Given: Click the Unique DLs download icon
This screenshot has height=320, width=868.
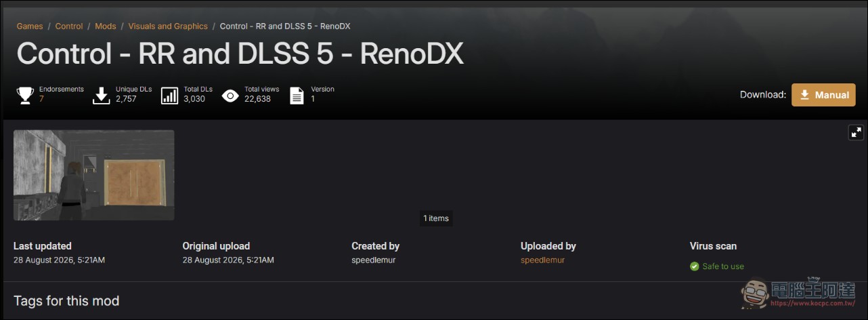Looking at the screenshot, I should pyautogui.click(x=101, y=95).
